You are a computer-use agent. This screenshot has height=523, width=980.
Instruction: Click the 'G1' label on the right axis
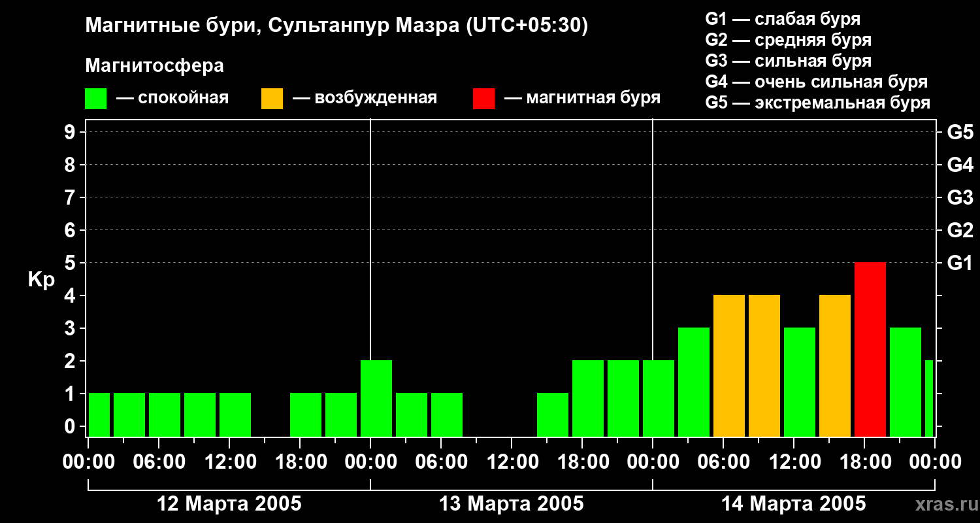[960, 263]
